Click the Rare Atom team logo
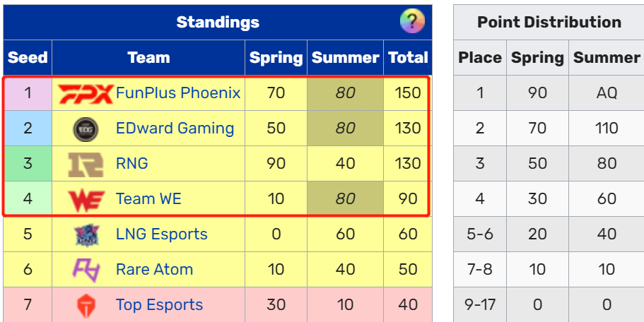Image resolution: width=644 pixels, height=322 pixels. click(x=85, y=270)
